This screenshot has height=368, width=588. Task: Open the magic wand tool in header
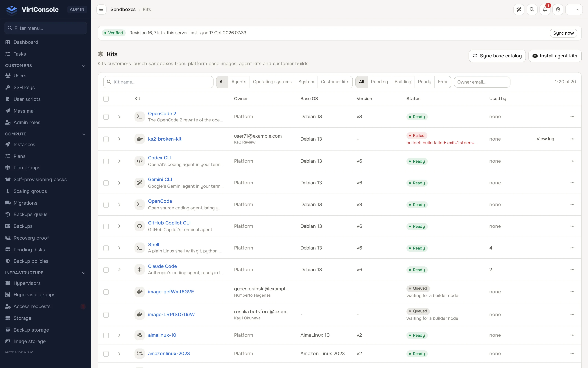point(519,10)
